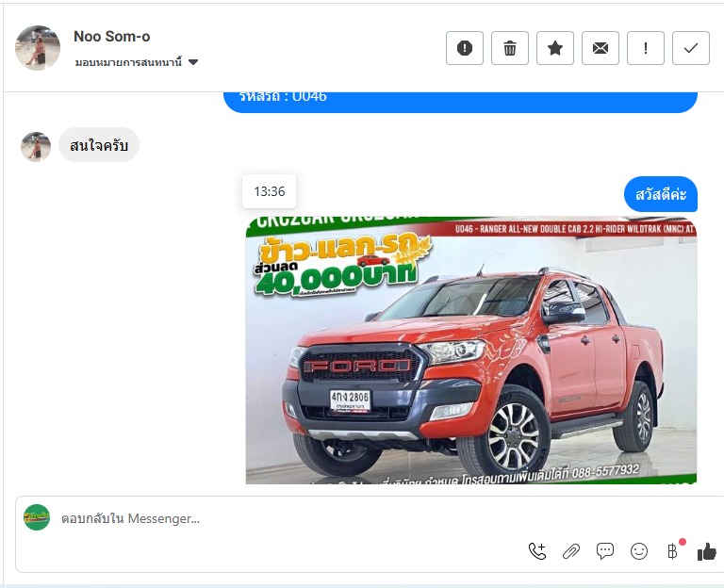Delete conversation with the trash icon

510,48
